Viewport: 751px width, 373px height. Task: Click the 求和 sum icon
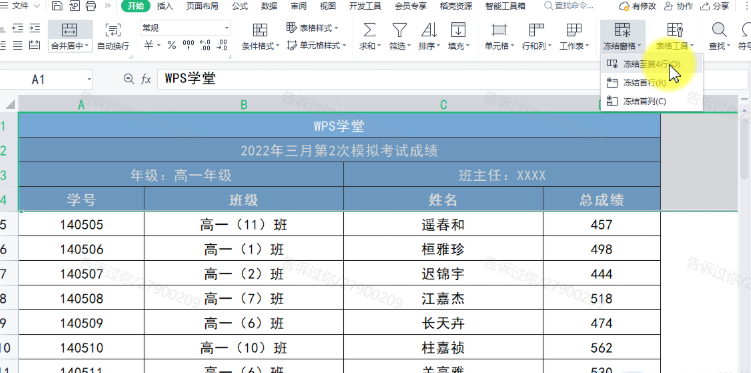[369, 30]
